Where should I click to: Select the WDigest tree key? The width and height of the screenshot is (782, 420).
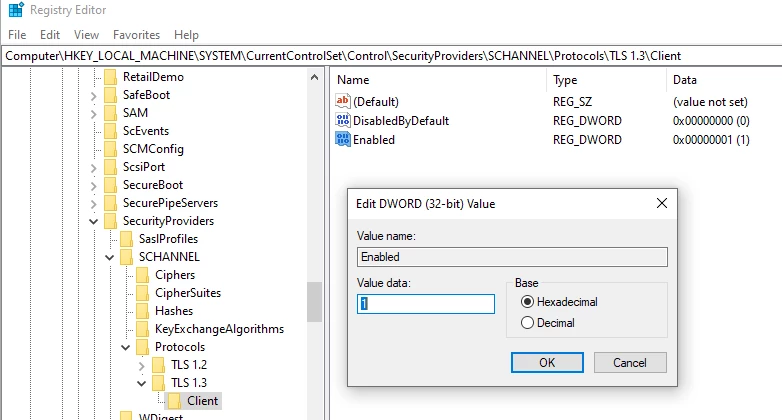click(161, 417)
